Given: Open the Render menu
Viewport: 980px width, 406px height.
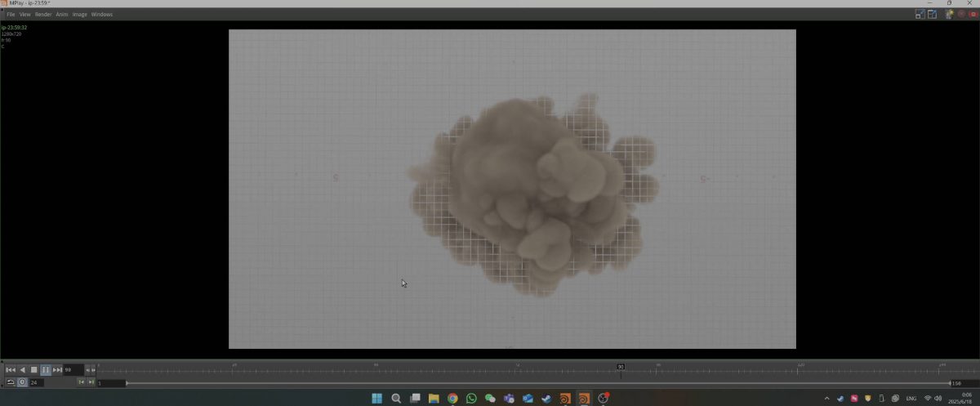Looking at the screenshot, I should 43,15.
